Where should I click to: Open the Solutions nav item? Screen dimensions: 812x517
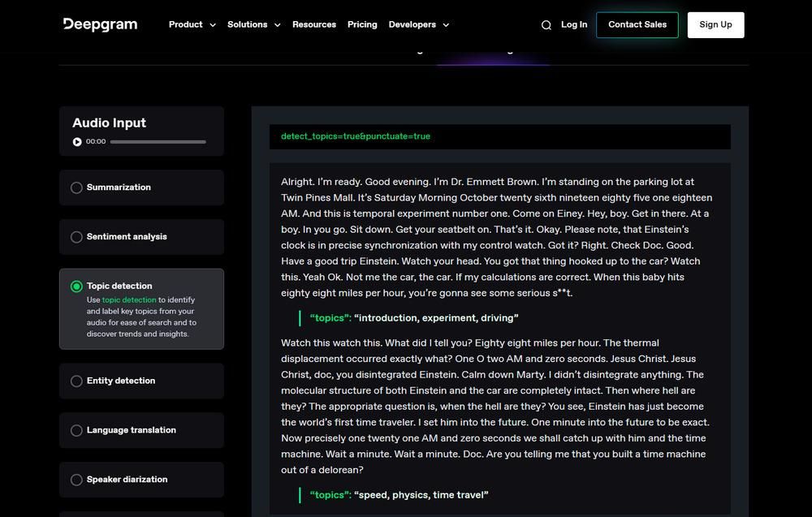point(247,24)
